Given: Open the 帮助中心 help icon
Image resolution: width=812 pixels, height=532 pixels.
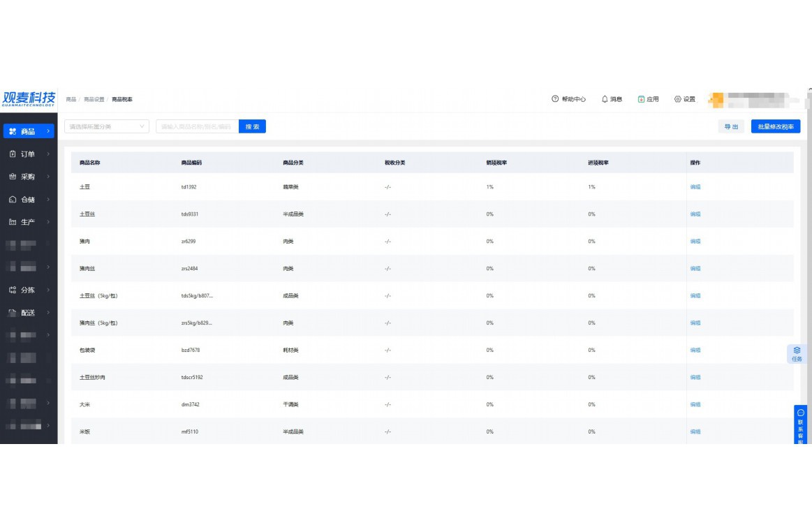Looking at the screenshot, I should point(555,99).
